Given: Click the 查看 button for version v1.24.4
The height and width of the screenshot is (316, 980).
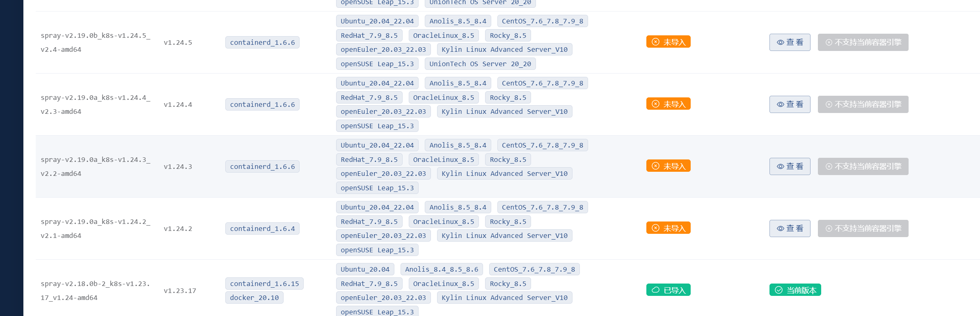Looking at the screenshot, I should pyautogui.click(x=790, y=104).
